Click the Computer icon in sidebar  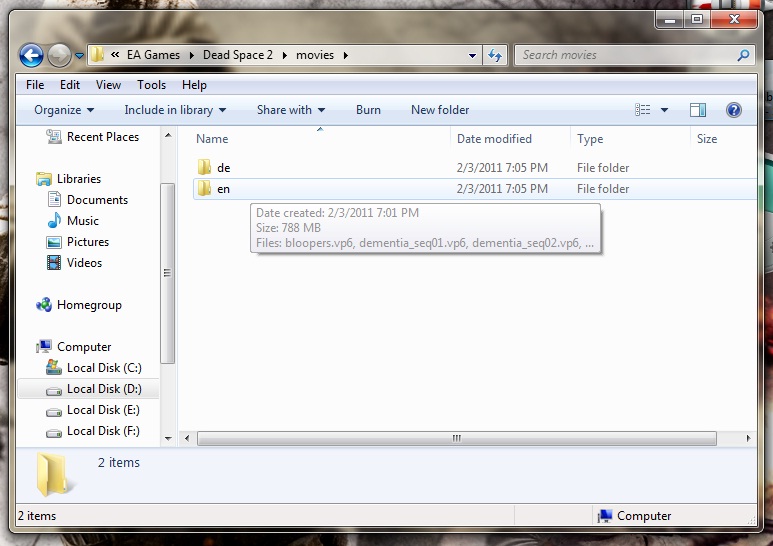(44, 346)
